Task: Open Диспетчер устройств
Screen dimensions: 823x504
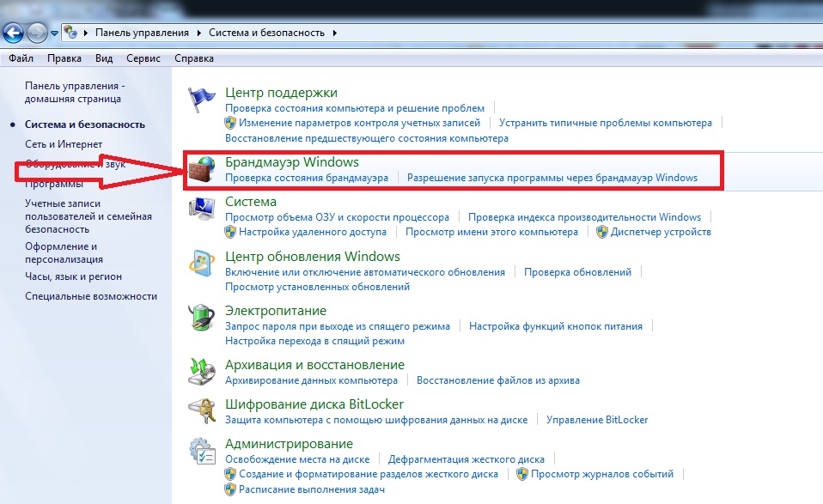Action: pyautogui.click(x=661, y=232)
